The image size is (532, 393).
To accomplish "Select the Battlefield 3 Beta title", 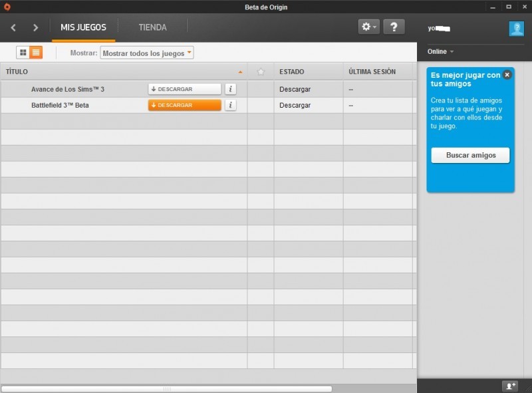I will pos(60,105).
